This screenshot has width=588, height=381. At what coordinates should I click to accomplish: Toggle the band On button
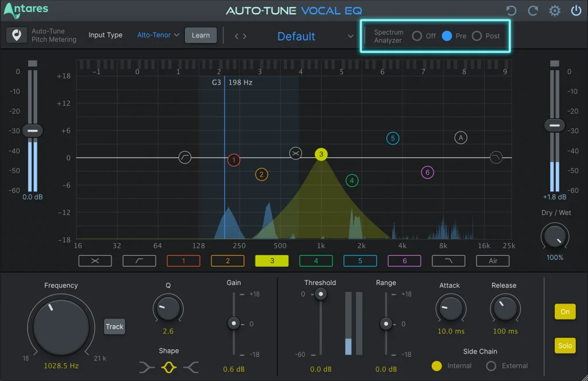[x=565, y=311]
